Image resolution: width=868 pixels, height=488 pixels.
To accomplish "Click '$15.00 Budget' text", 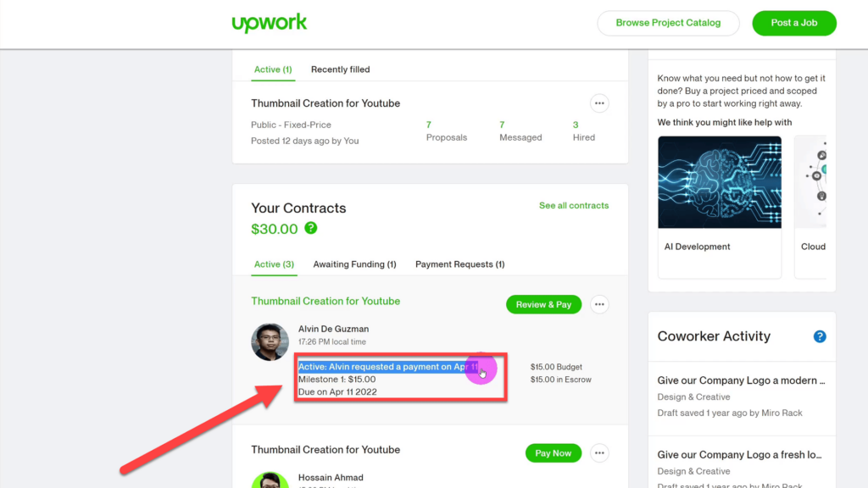I will point(556,367).
